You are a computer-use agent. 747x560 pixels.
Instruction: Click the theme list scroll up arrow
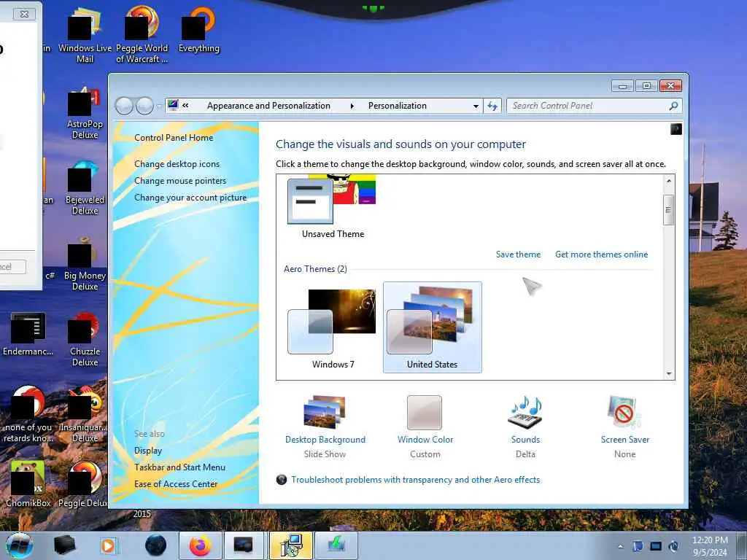[668, 181]
